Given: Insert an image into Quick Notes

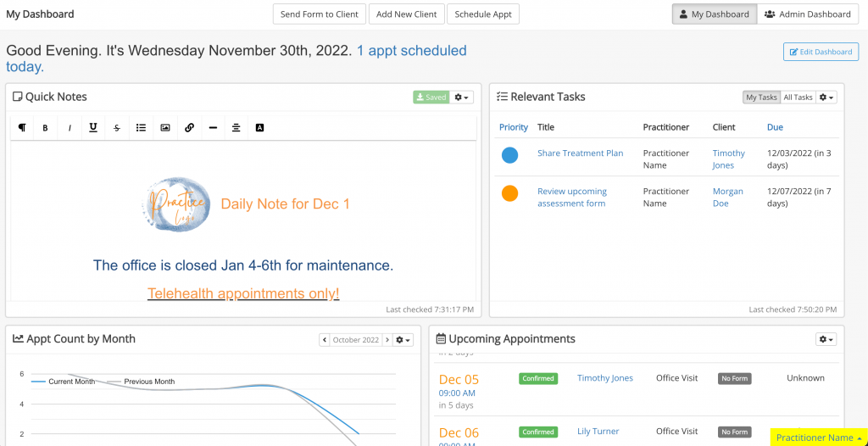Looking at the screenshot, I should (165, 127).
